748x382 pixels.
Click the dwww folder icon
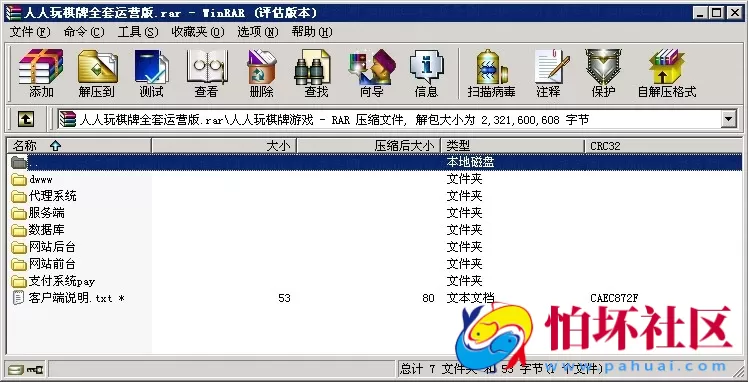click(x=19, y=179)
